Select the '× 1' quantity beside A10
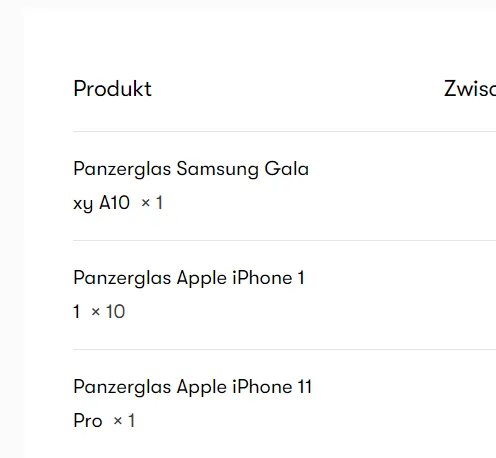496x458 pixels. point(152,203)
